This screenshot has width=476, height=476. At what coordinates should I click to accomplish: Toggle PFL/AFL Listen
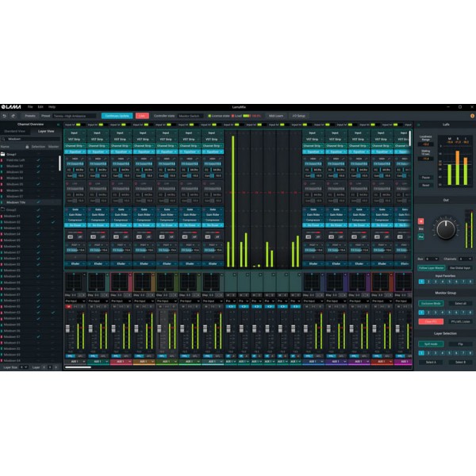460,321
